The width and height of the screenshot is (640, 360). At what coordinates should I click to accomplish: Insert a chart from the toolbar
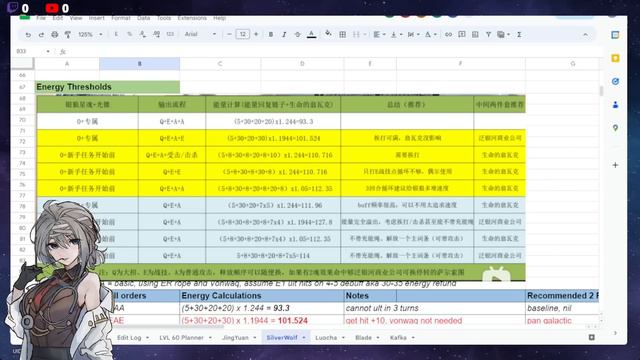pyautogui.click(x=475, y=35)
